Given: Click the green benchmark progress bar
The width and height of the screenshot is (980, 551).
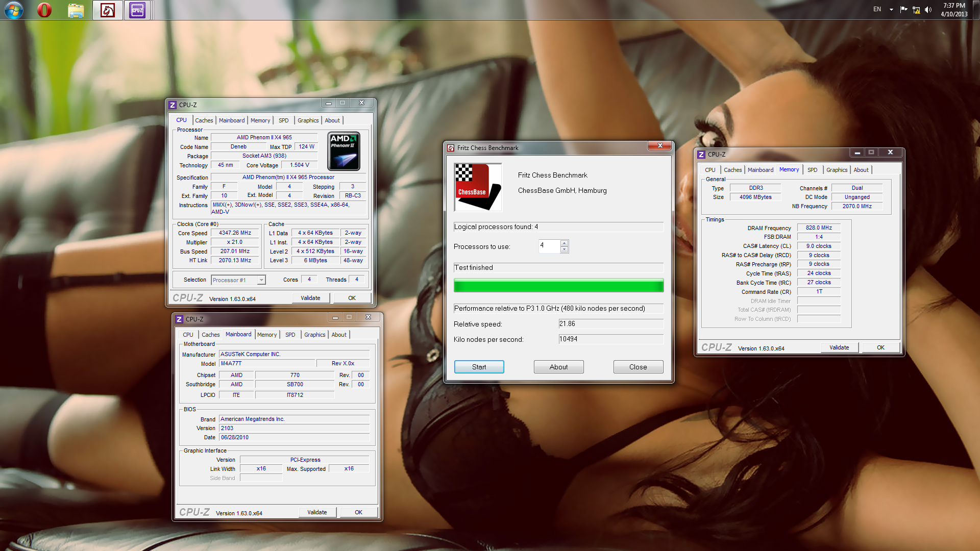Looking at the screenshot, I should 558,286.
